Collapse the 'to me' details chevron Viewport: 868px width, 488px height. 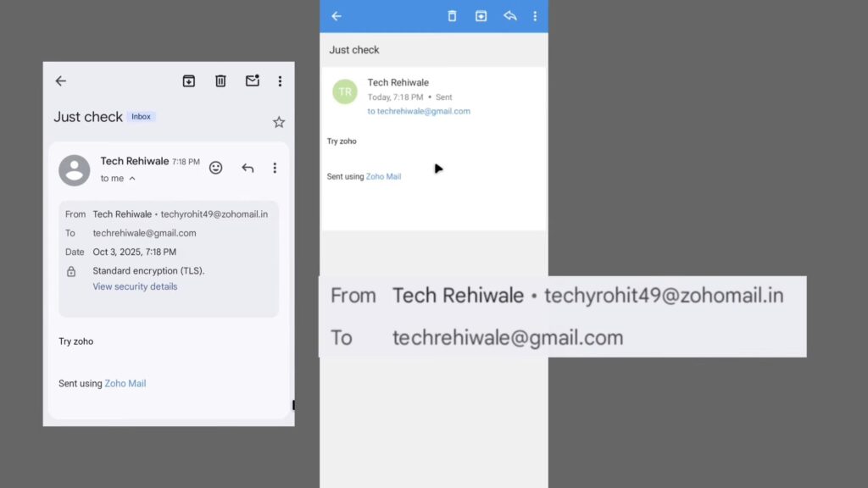[132, 179]
